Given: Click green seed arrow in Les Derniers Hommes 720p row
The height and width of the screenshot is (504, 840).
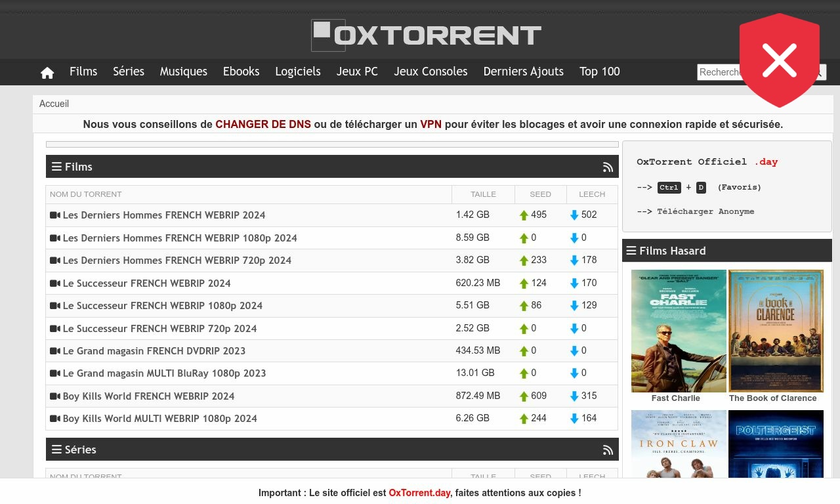Looking at the screenshot, I should point(524,261).
